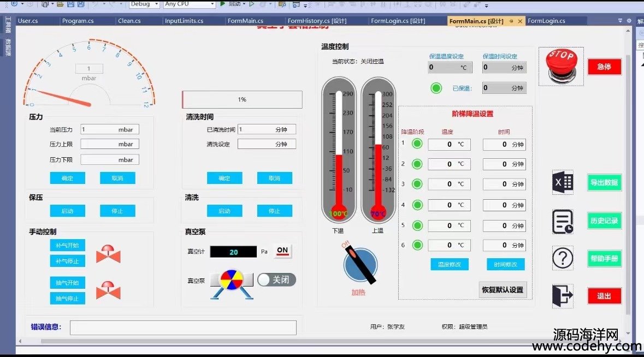Click the 导出数据 button

tap(604, 183)
